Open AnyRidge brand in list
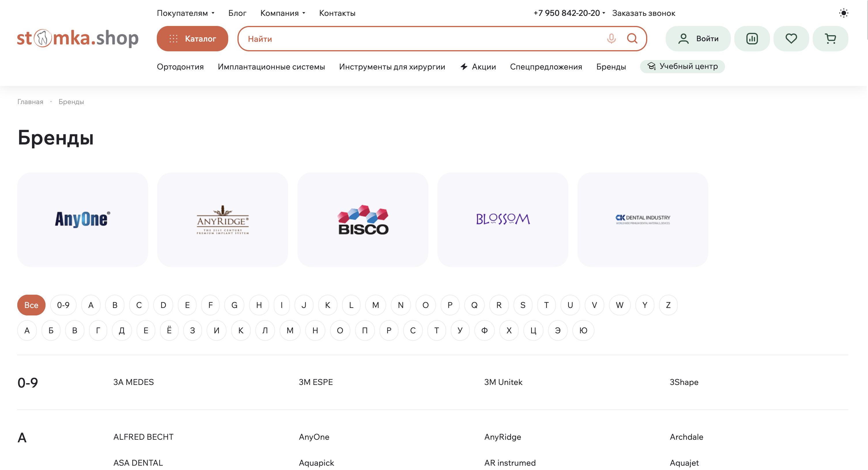 503,437
